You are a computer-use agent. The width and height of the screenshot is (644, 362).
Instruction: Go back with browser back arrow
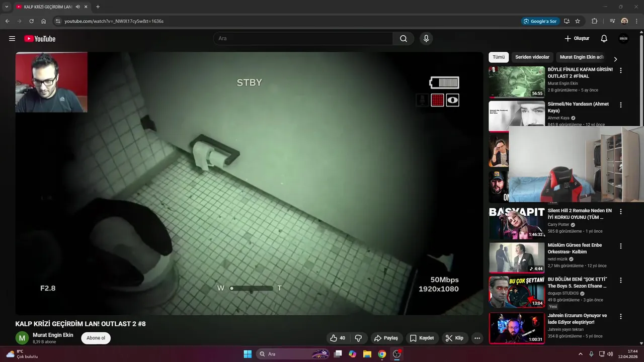pos(7,21)
